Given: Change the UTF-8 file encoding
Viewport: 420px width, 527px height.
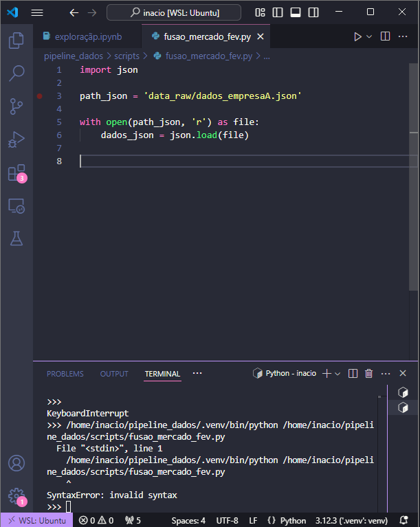Looking at the screenshot, I should click(x=227, y=520).
